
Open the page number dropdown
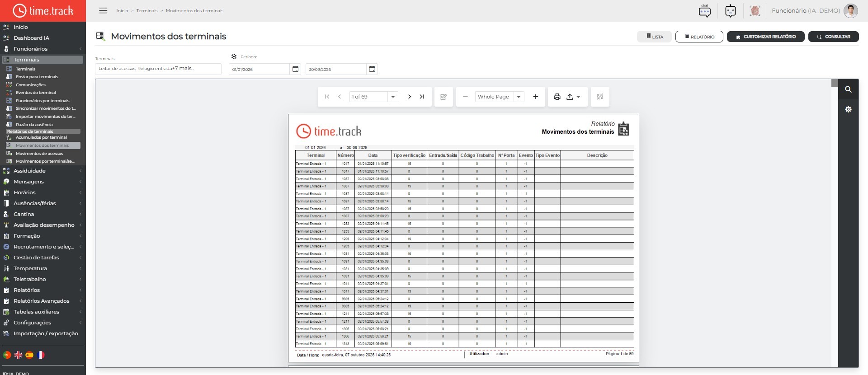[x=393, y=97]
